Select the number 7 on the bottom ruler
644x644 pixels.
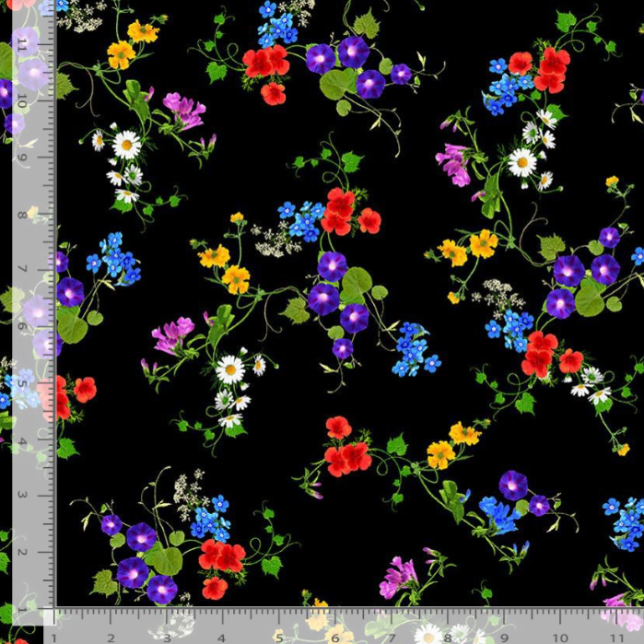(392, 637)
